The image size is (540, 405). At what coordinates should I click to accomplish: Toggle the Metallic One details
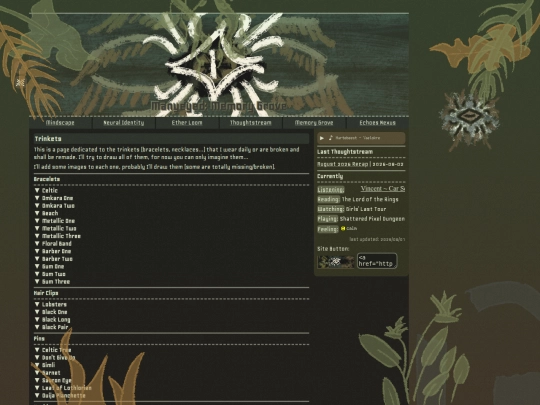[55, 221]
